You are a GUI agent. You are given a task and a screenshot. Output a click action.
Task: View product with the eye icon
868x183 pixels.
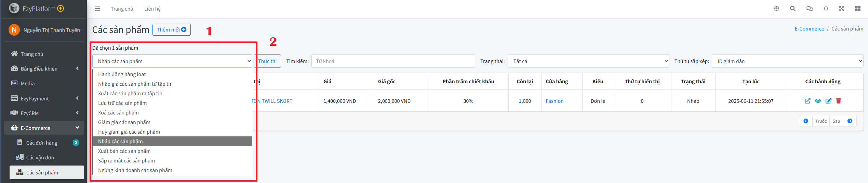point(818,101)
